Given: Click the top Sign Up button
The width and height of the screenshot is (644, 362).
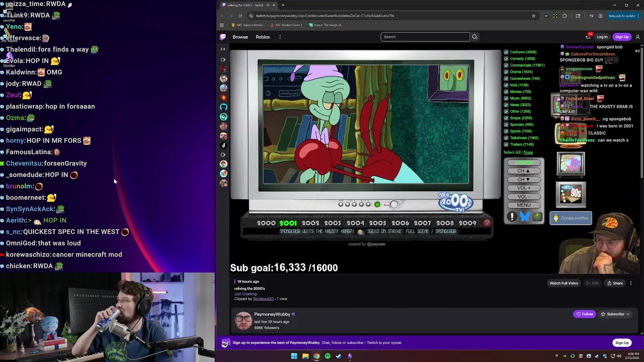Looking at the screenshot, I should click(x=622, y=37).
